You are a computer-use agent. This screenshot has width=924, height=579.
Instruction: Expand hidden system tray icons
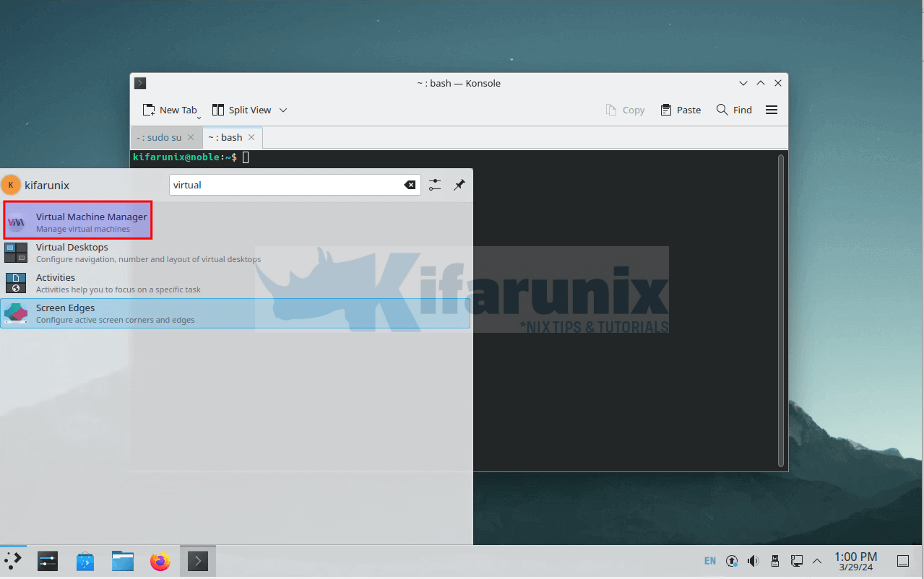click(x=816, y=560)
